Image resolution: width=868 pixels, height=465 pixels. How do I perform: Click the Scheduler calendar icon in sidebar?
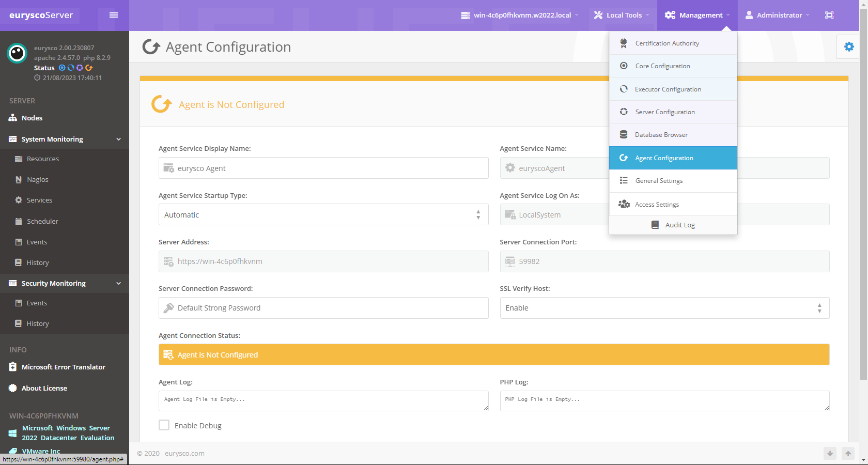click(x=19, y=221)
